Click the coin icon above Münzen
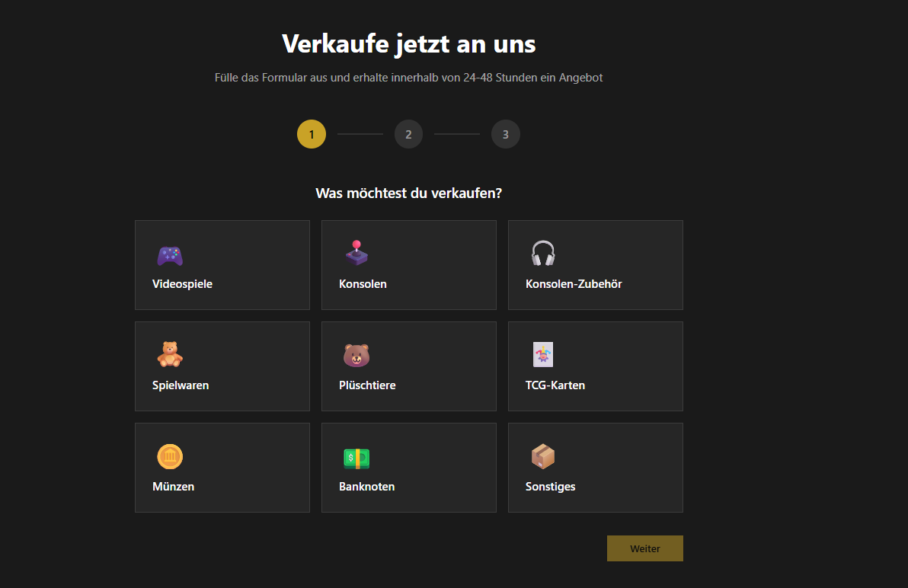The width and height of the screenshot is (908, 588). [170, 455]
